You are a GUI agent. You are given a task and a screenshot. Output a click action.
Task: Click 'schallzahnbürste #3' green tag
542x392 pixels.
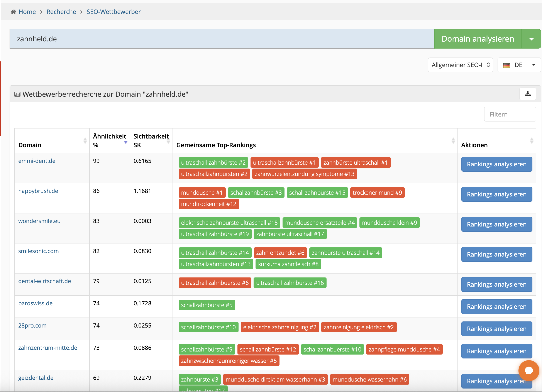(x=256, y=193)
